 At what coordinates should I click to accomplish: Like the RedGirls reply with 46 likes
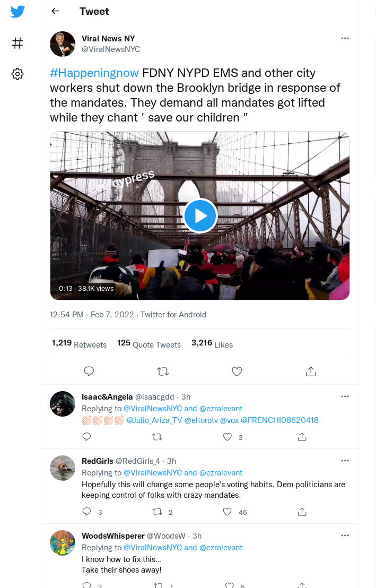click(228, 512)
